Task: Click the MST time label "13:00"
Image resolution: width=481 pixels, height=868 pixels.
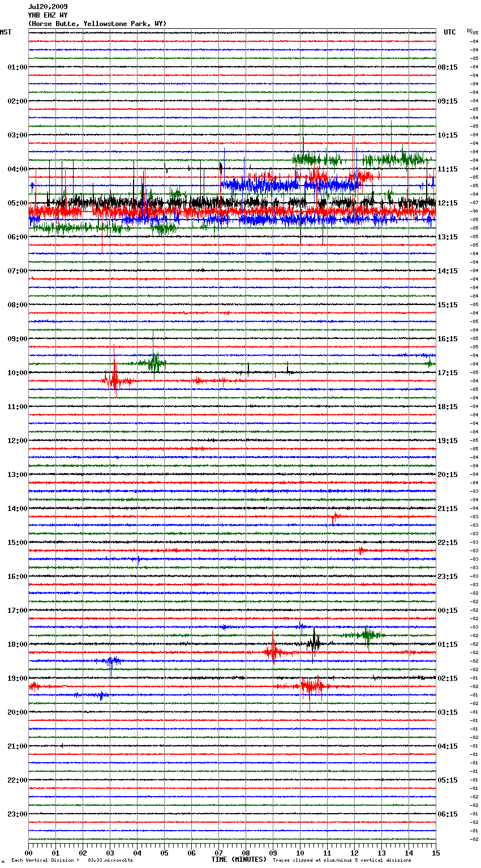Action: 18,475
